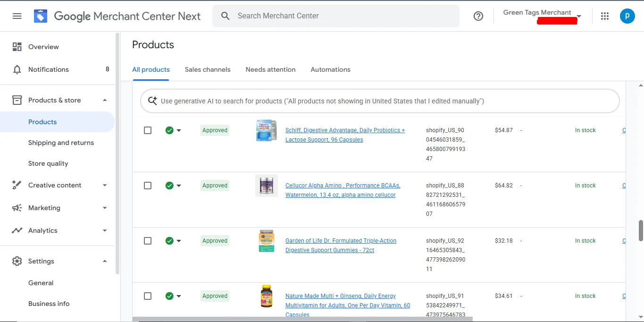Expand status dropdown for Nature Made Multi

[179, 297]
